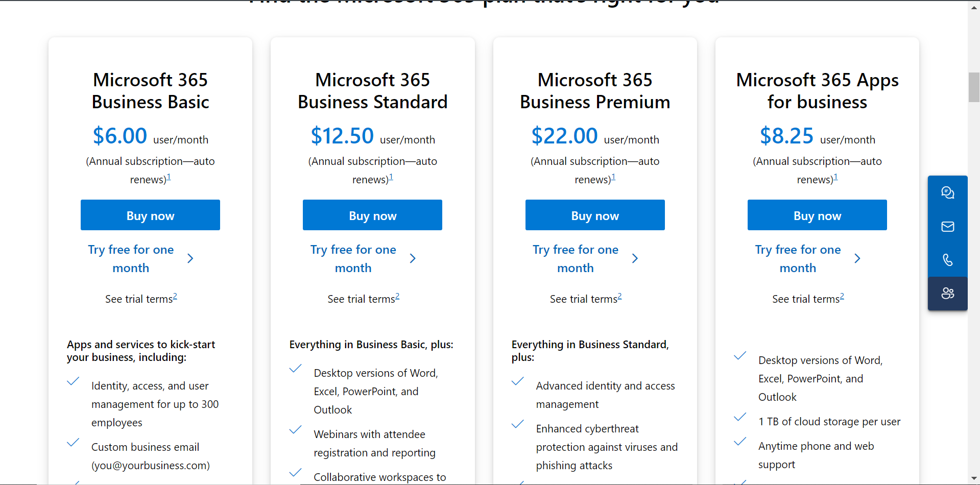The height and width of the screenshot is (485, 980).
Task: Click the email envelope icon
Action: (x=948, y=226)
